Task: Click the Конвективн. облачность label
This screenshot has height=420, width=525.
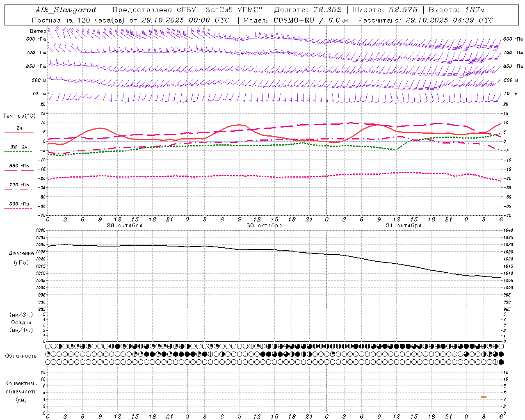Action: point(21,388)
